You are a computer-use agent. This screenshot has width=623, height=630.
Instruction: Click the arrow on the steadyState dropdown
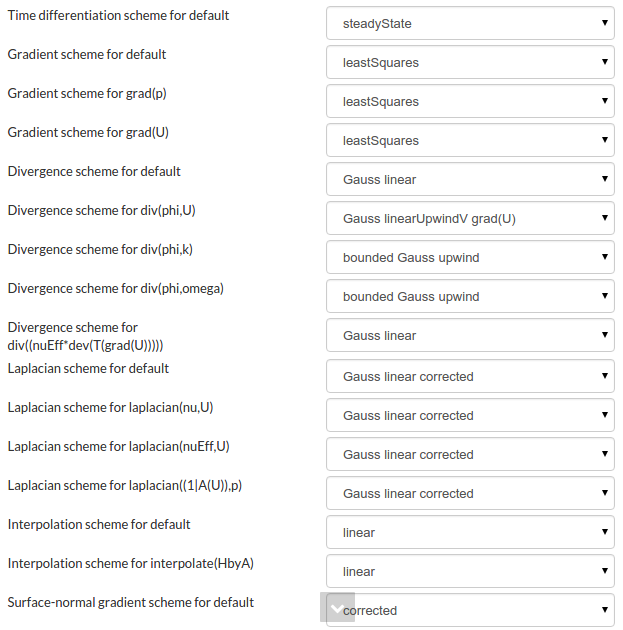coord(604,23)
